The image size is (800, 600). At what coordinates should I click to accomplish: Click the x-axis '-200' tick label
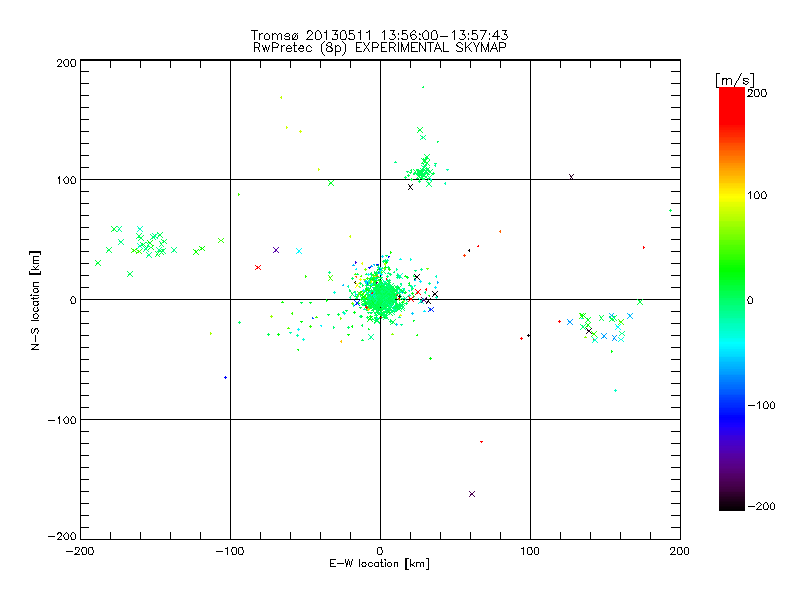pos(80,551)
